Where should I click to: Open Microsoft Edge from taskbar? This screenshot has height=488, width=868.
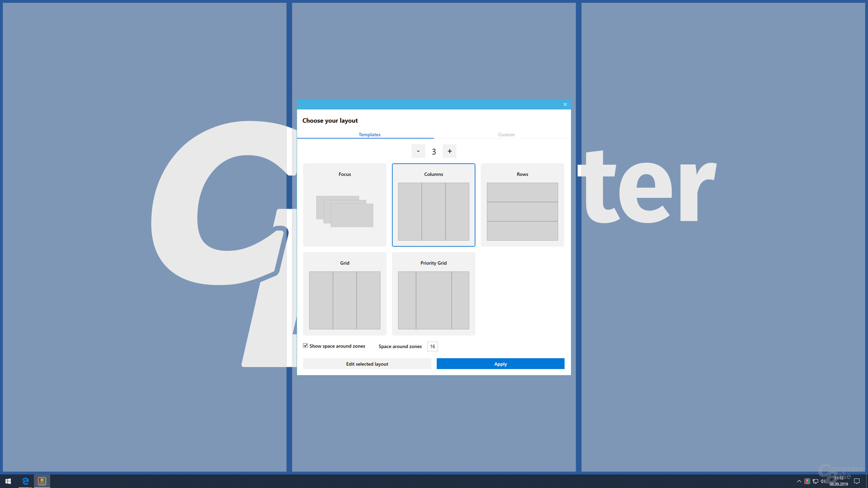[x=25, y=481]
